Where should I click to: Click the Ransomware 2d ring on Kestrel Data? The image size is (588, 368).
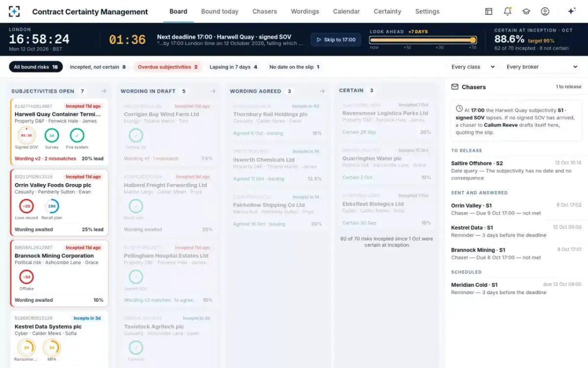click(x=26, y=347)
